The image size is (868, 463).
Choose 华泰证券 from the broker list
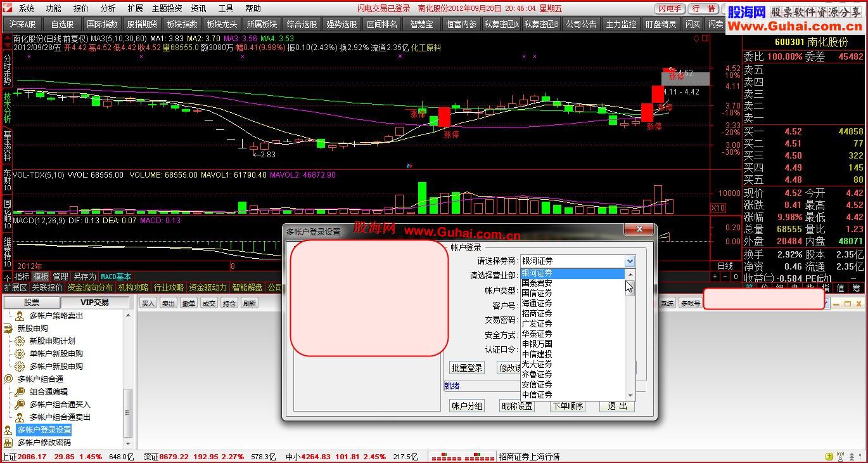click(537, 334)
